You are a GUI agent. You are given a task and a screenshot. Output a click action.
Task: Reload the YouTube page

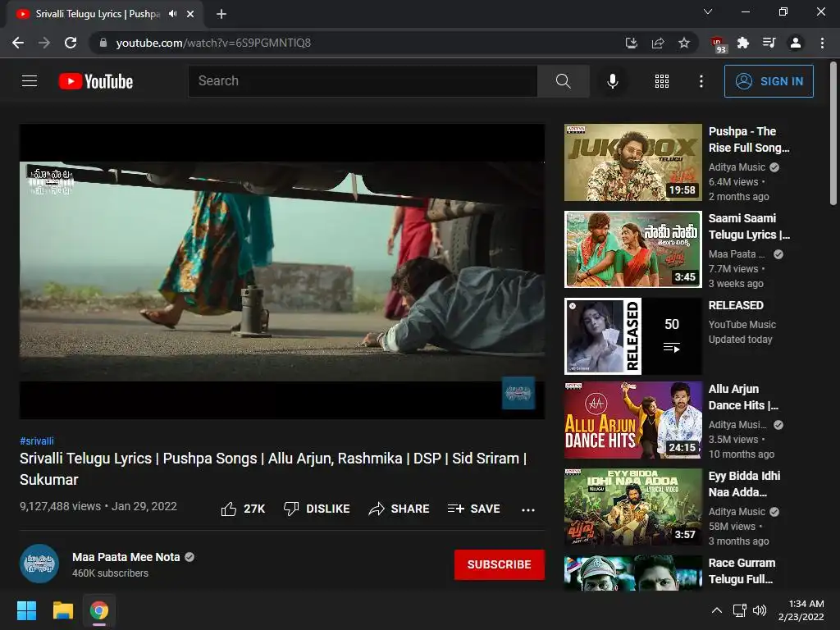[x=71, y=43]
